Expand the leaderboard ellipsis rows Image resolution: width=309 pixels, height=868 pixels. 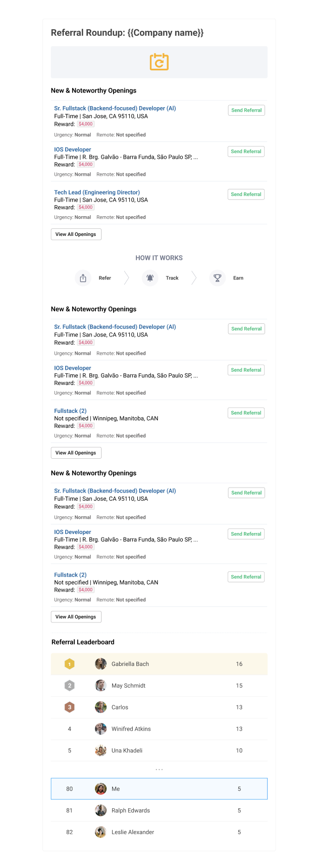point(159,769)
